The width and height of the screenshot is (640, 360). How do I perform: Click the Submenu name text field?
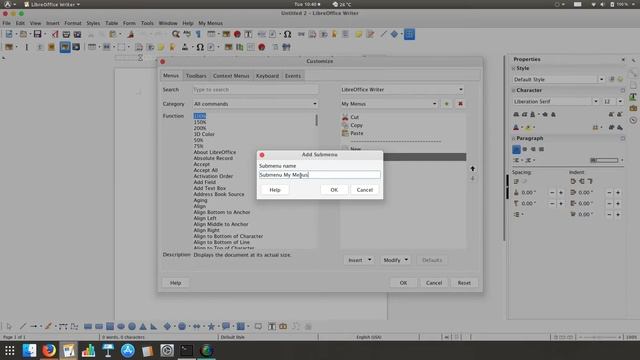pyautogui.click(x=320, y=175)
